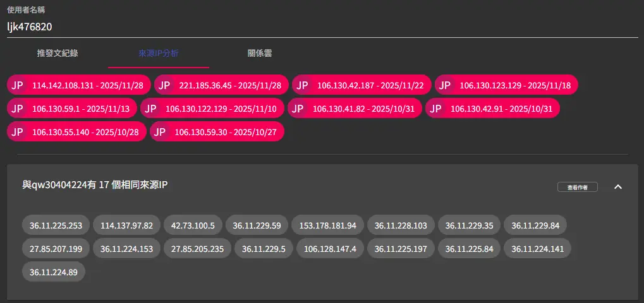Click the 106.130.41.82 - 2025/10/31 chip
The width and height of the screenshot is (644, 303).
click(x=355, y=109)
